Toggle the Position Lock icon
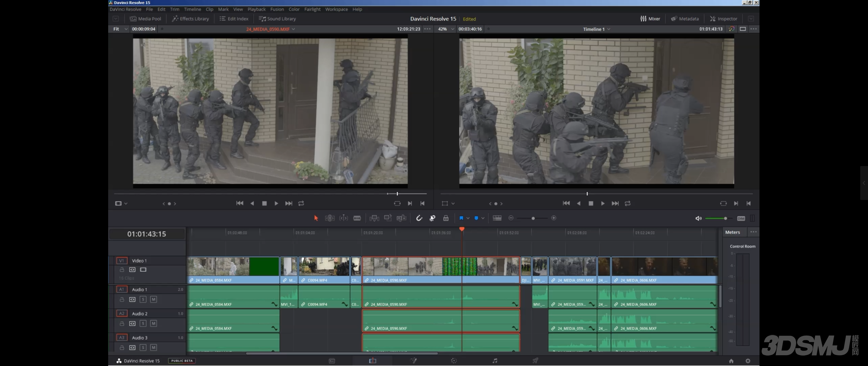 click(446, 218)
